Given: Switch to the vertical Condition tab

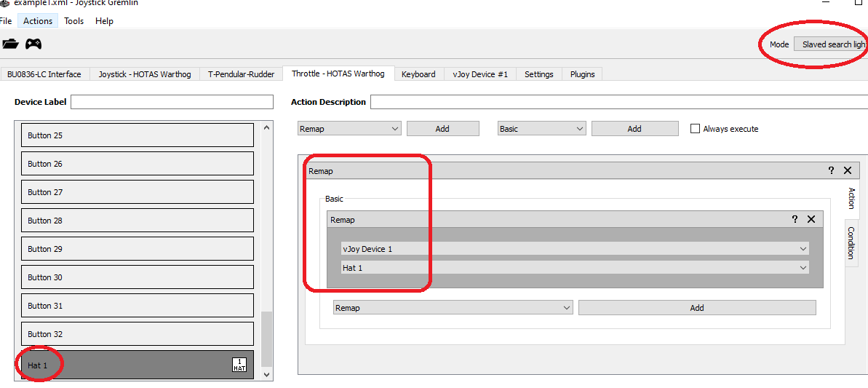Looking at the screenshot, I should click(x=851, y=243).
